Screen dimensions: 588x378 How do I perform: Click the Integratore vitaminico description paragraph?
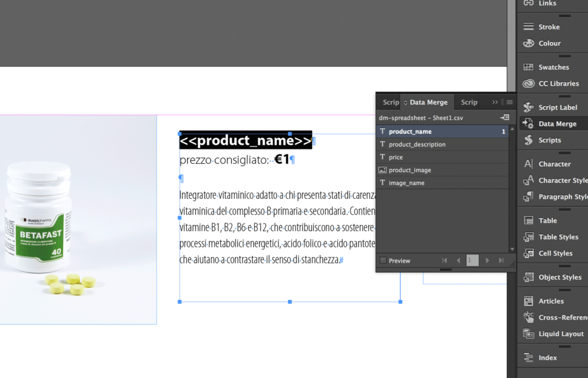coord(277,227)
